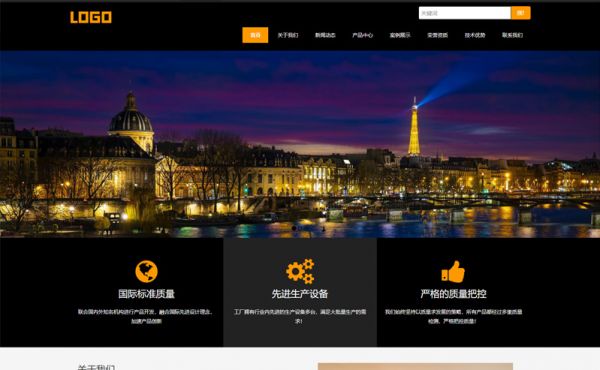Focus the keyword search field

click(x=465, y=13)
